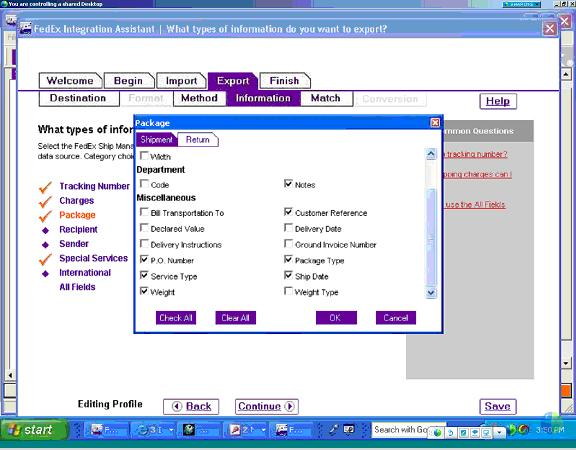Image resolution: width=576 pixels, height=450 pixels.
Task: Click the checkmark icon beside Special Services
Action: coord(45,259)
